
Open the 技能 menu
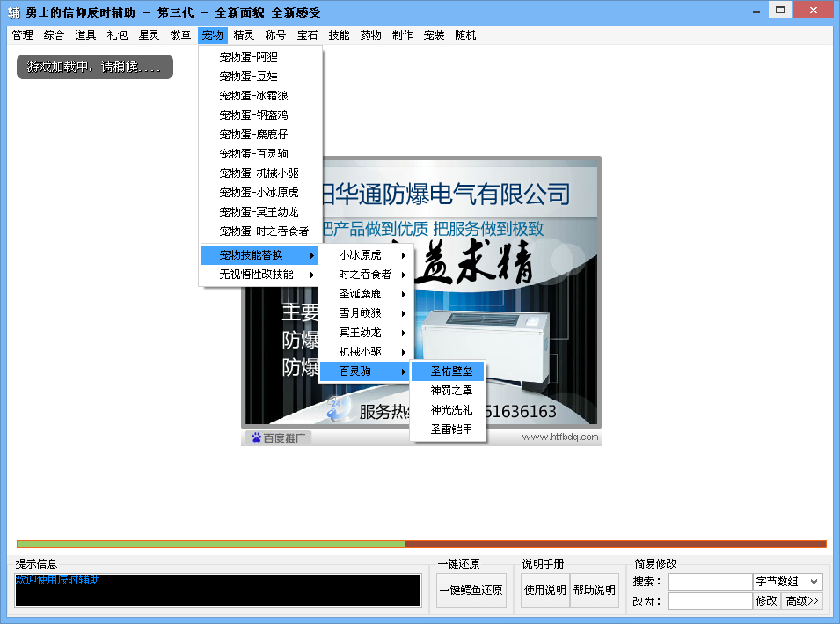click(x=340, y=35)
